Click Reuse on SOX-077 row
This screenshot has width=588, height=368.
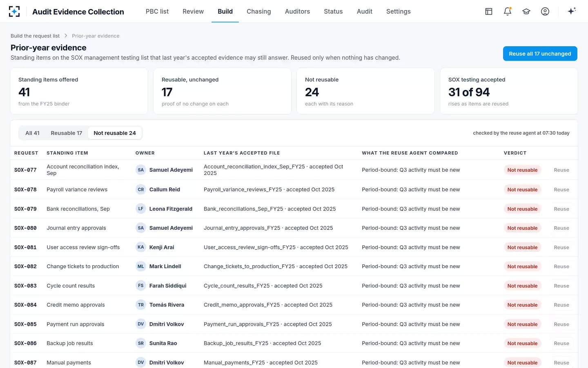pos(561,170)
